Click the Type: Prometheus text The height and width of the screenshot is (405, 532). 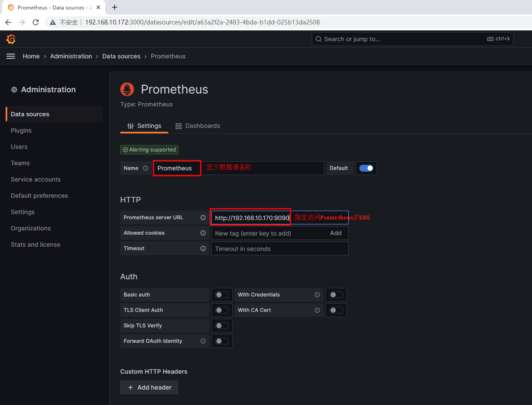coord(146,104)
